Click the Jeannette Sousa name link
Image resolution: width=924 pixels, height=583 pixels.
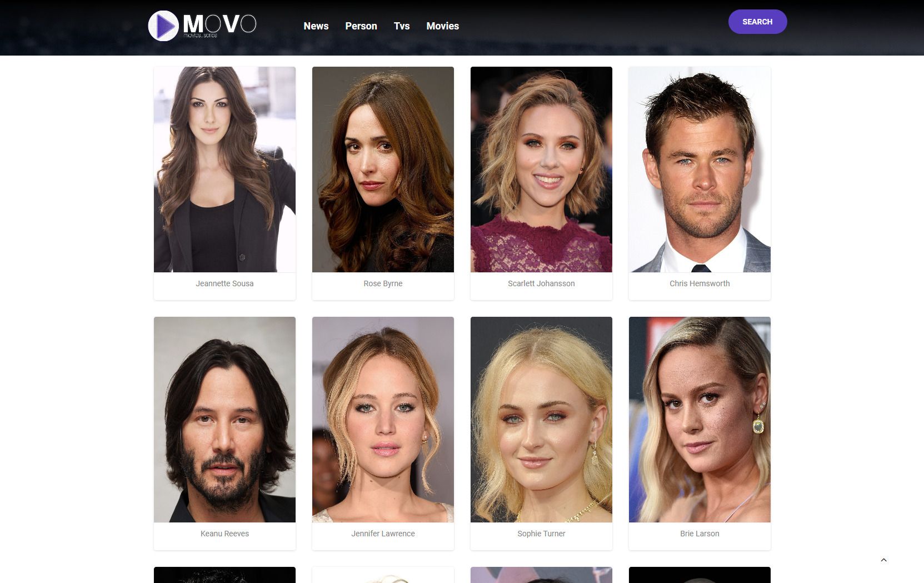224,283
